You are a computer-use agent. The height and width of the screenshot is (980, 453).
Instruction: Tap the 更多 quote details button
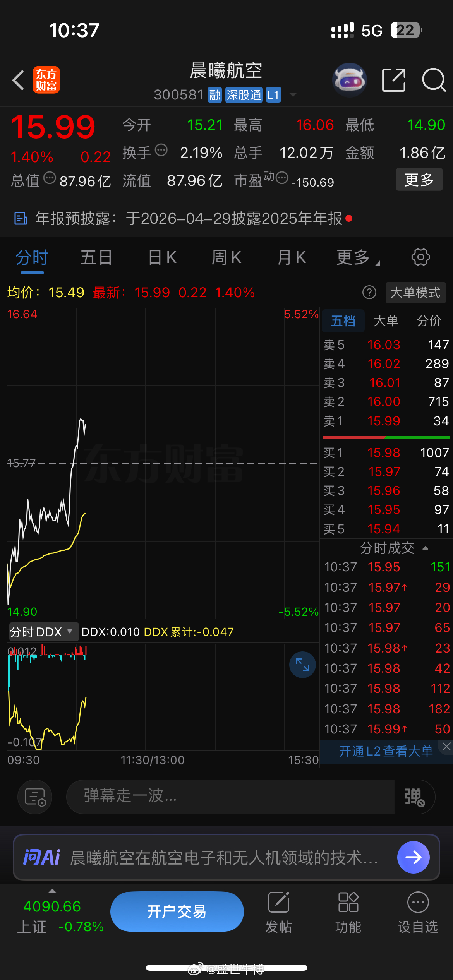pos(419,180)
